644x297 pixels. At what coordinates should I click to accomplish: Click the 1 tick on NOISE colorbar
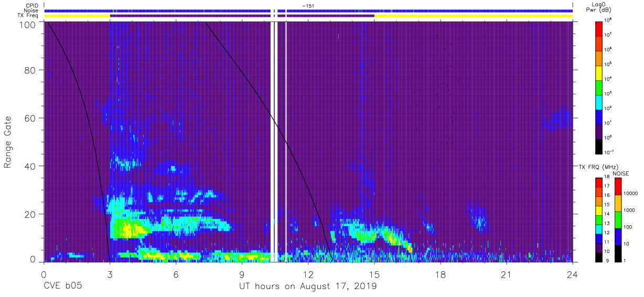(x=624, y=260)
